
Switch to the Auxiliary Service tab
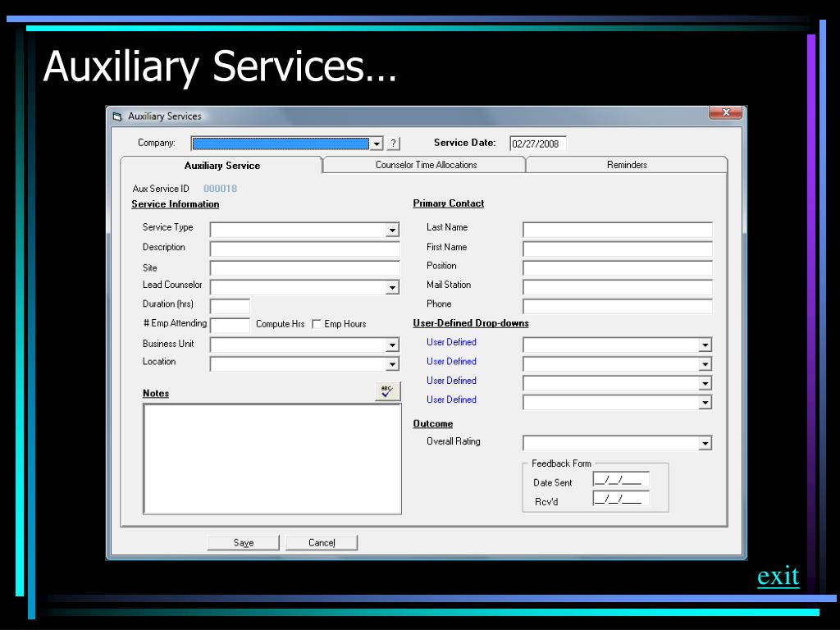(221, 165)
